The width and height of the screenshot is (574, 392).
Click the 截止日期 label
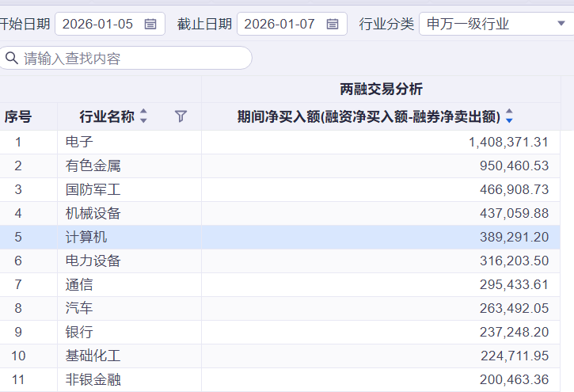pyautogui.click(x=204, y=25)
